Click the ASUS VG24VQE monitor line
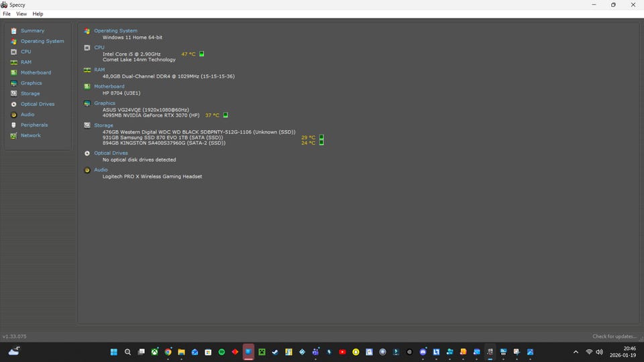The width and height of the screenshot is (644, 362). click(x=146, y=110)
